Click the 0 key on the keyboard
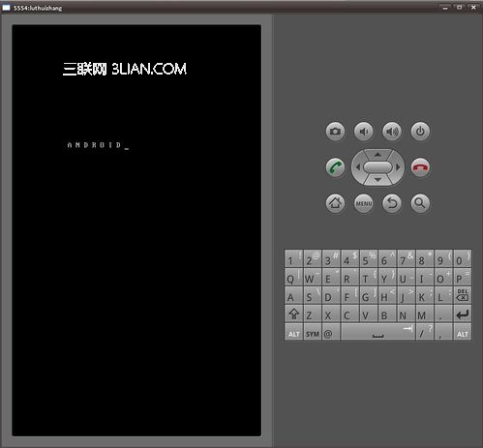Screen dimensions: 483x448 coord(462,258)
